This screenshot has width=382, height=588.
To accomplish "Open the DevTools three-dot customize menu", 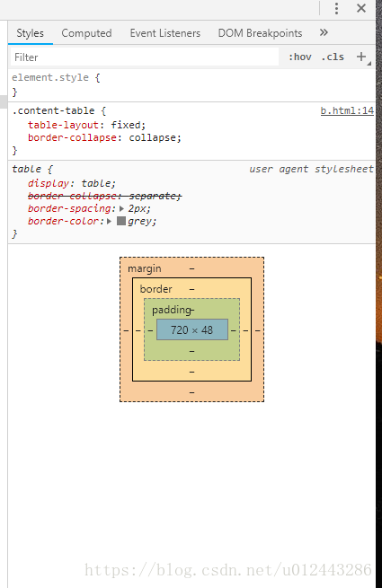I will pos(336,8).
